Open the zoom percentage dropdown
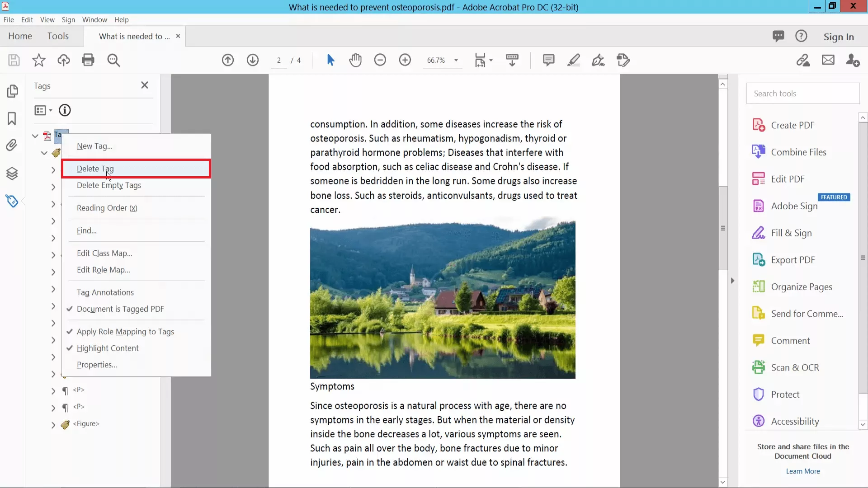The width and height of the screenshot is (868, 488). coord(456,60)
